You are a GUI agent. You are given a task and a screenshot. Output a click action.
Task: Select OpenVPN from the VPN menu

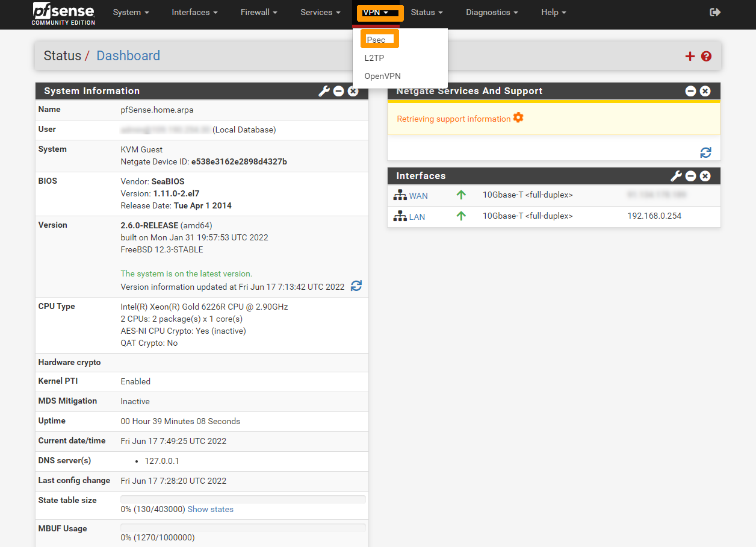382,76
